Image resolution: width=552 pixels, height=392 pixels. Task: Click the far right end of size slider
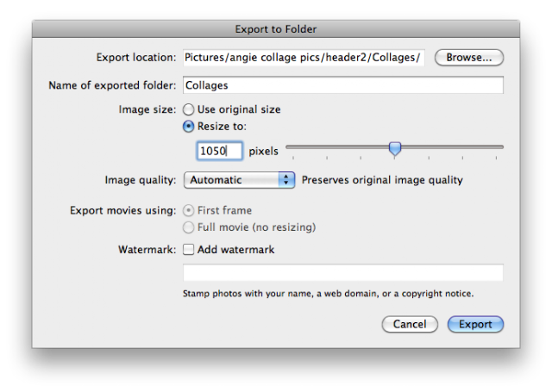click(502, 147)
